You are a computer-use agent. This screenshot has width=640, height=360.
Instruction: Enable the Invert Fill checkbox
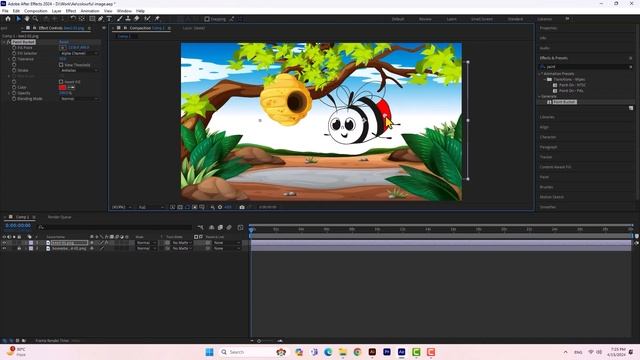click(61, 82)
